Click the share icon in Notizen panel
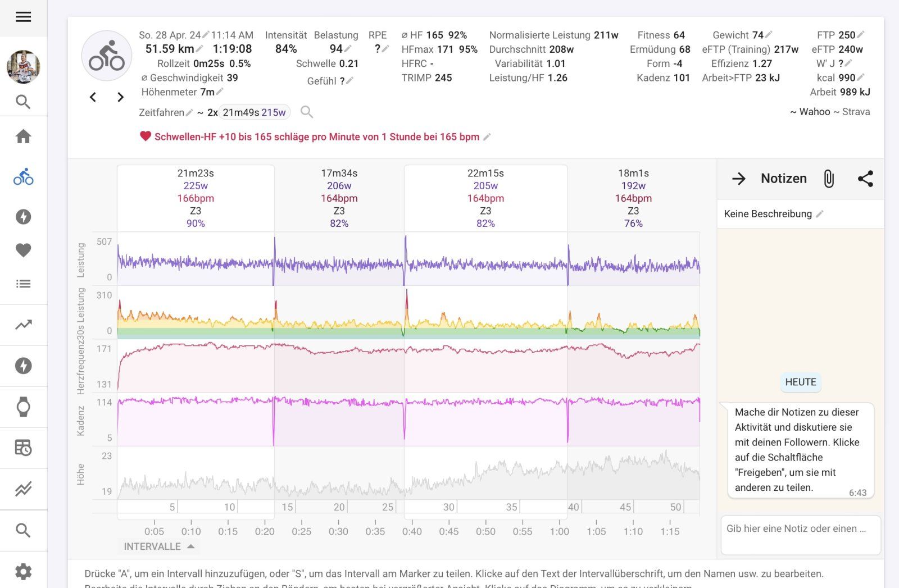Screen dimensions: 899x588 pyautogui.click(x=865, y=179)
